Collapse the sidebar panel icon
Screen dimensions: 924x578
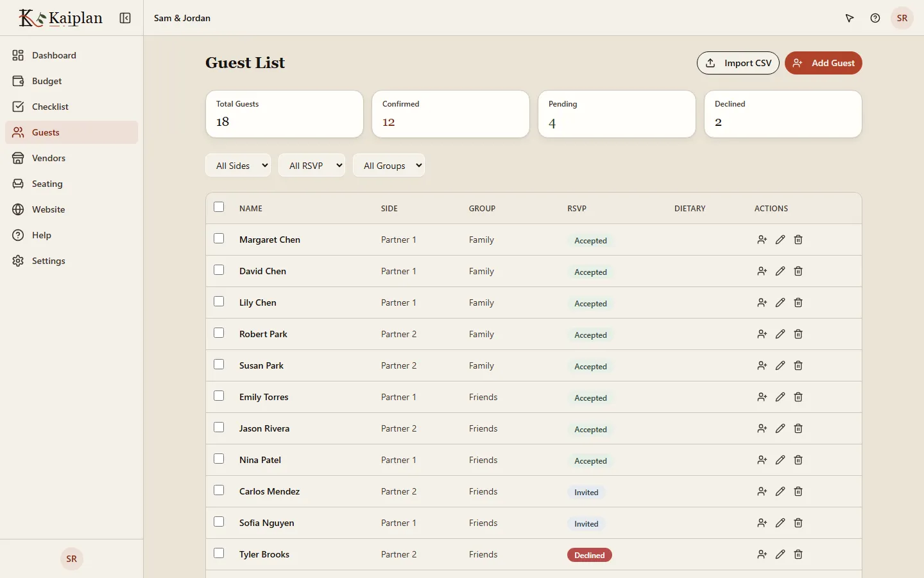pyautogui.click(x=125, y=18)
